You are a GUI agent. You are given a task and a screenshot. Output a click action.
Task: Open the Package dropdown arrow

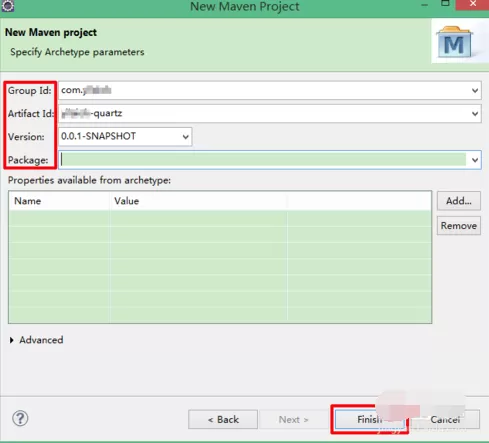(x=475, y=160)
